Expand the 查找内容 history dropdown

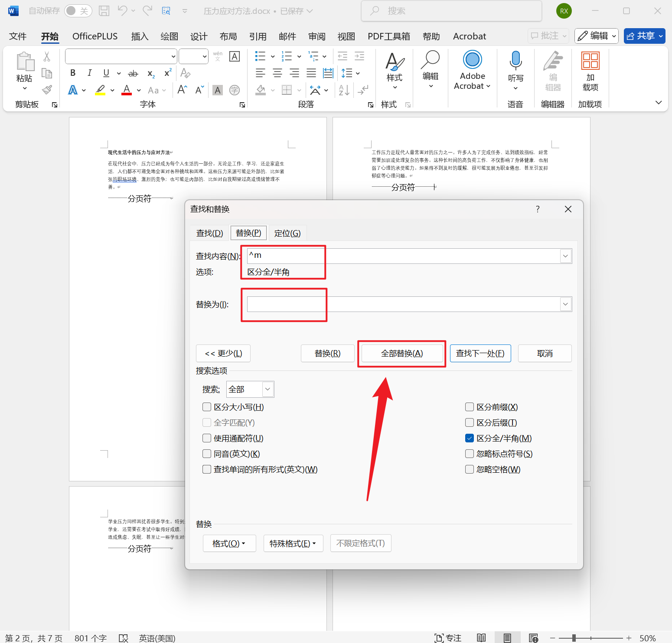(565, 256)
